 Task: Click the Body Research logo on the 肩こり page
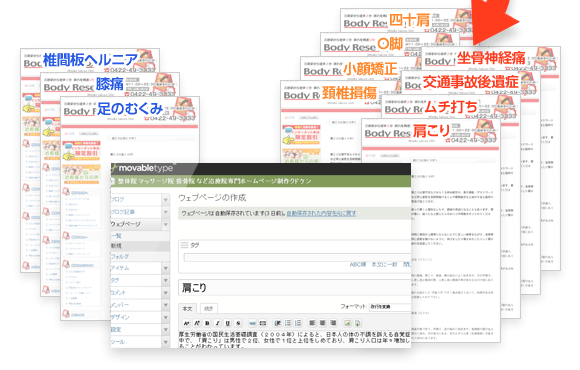pyautogui.click(x=388, y=134)
